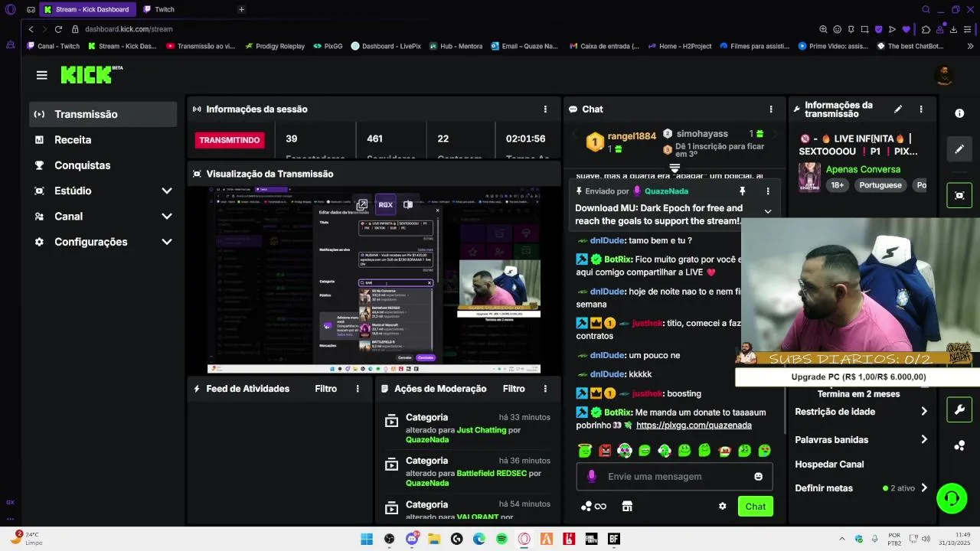Open the Informações da sessão options menu

click(x=545, y=109)
